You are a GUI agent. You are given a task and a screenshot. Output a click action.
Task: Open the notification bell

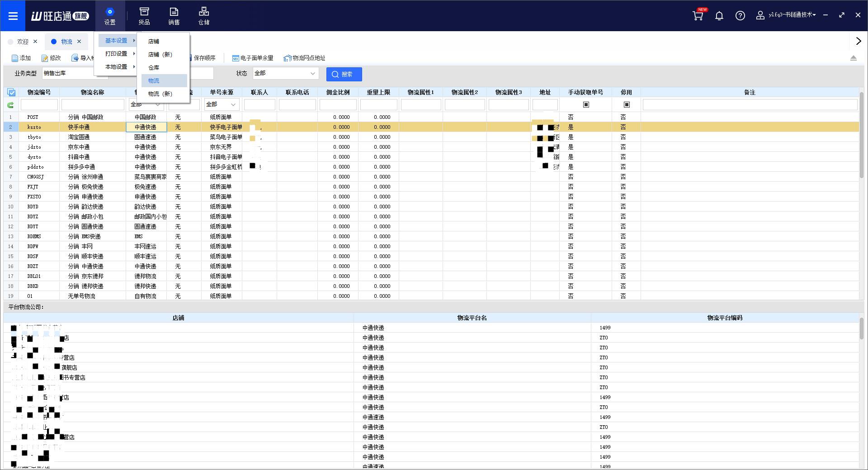pos(719,16)
